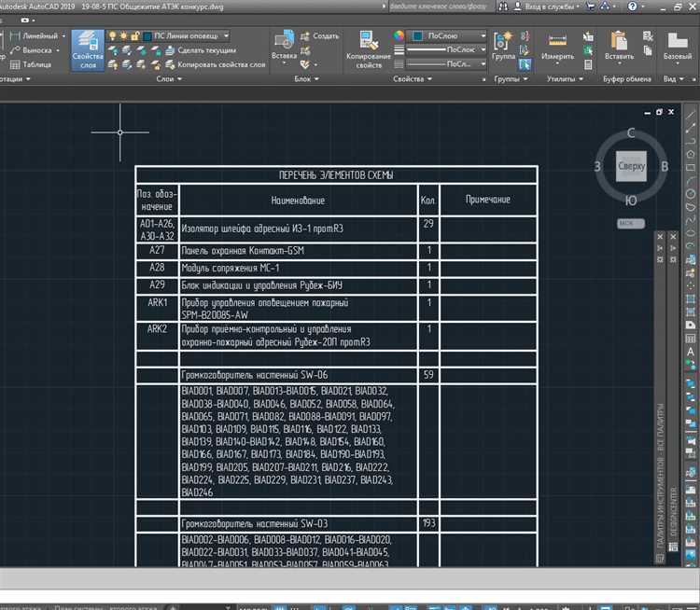Click table header 'ПЕРЕЧЕНЬ ЭЛЕМЕНТОВ СХЕМЫ'

tap(336, 175)
